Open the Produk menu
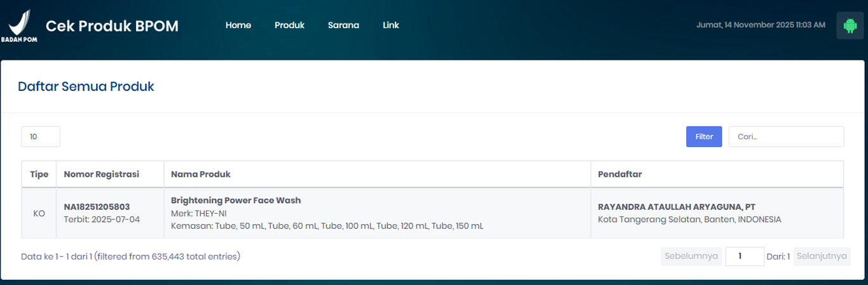This screenshot has height=285, width=868. pyautogui.click(x=289, y=25)
